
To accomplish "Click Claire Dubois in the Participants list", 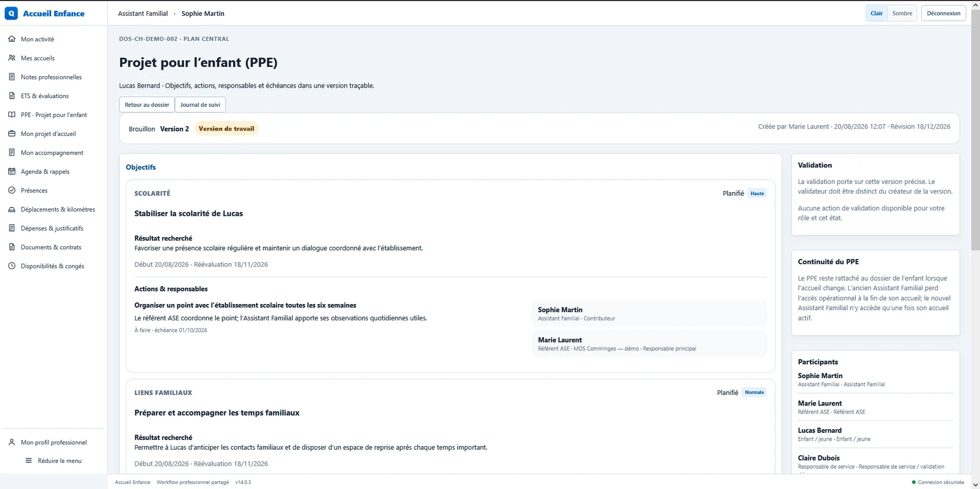I will 819,458.
